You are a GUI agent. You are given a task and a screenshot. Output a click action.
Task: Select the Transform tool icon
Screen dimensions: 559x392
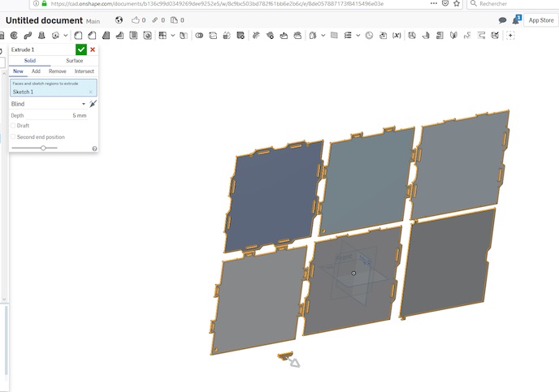coord(227,35)
